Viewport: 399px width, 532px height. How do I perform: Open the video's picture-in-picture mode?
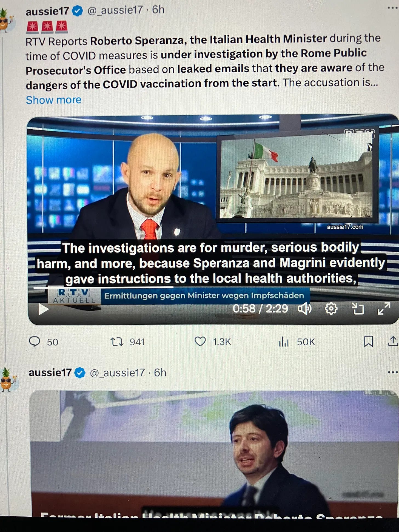click(358, 309)
